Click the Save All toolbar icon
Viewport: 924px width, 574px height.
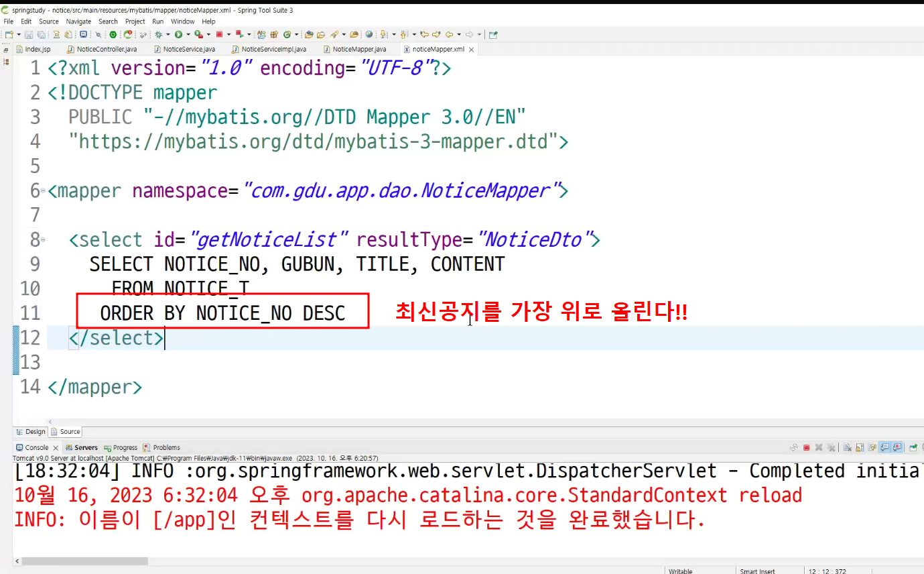pyautogui.click(x=42, y=34)
